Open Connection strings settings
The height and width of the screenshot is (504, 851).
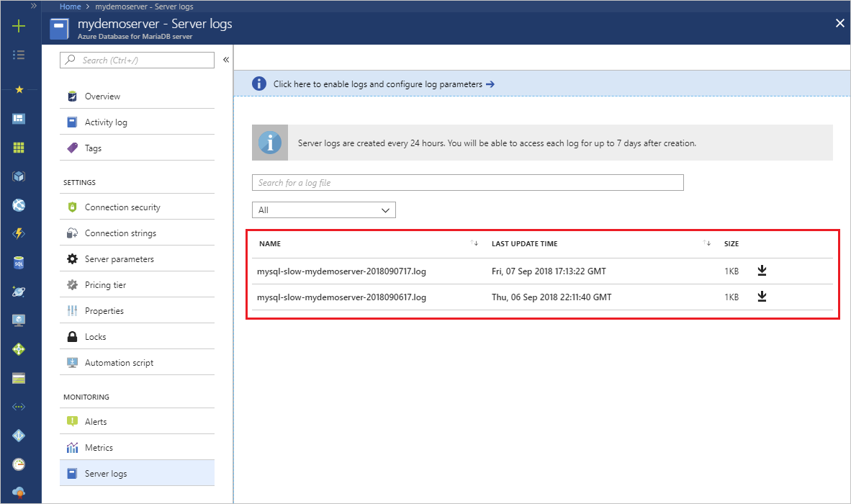click(x=137, y=233)
